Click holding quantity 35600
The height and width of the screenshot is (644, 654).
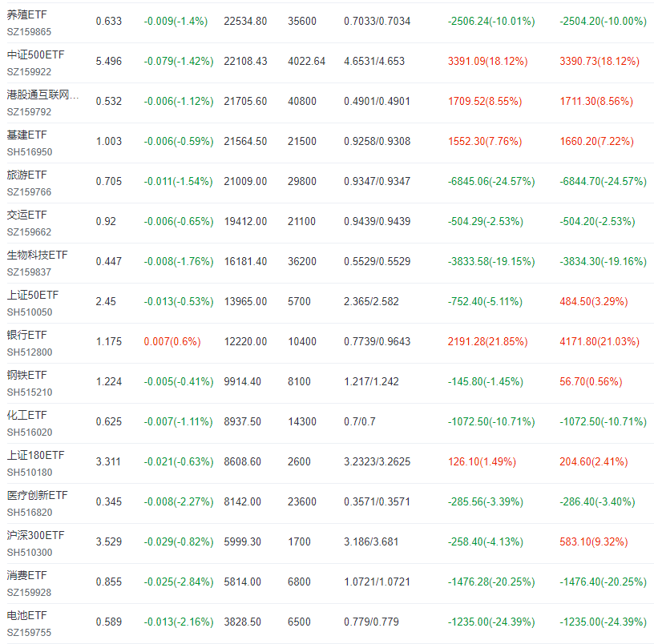point(302,21)
